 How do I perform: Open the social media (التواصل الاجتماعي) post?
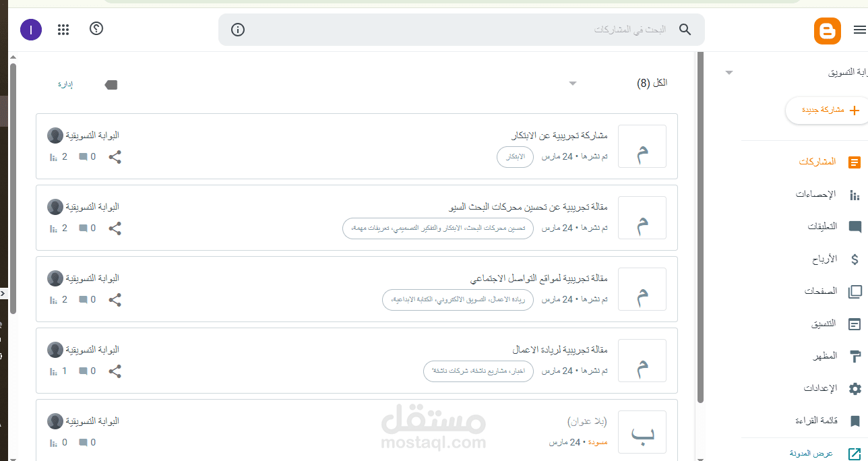(539, 278)
